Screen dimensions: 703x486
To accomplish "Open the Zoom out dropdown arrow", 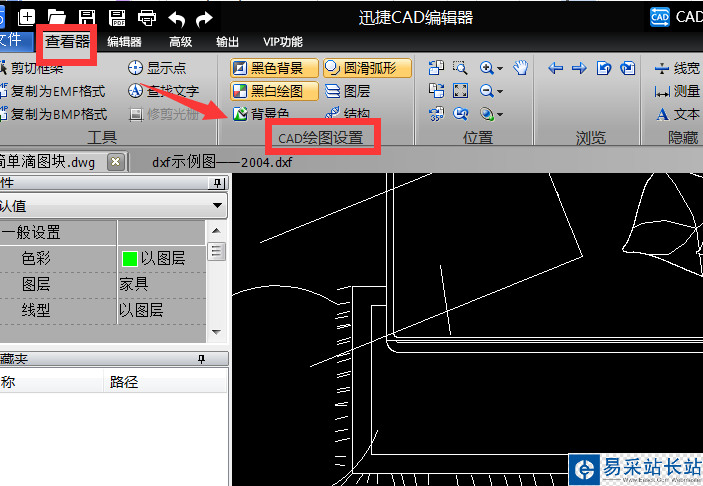I will click(500, 91).
